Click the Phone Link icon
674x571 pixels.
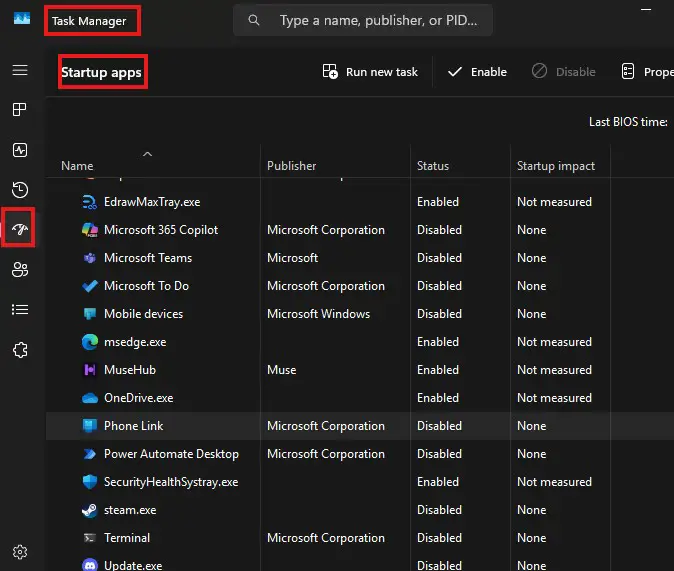[x=89, y=426]
